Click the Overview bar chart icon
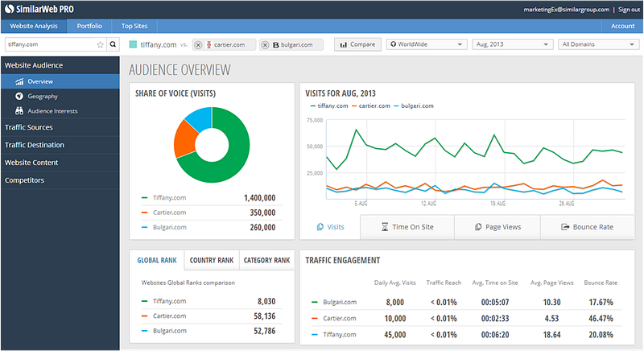 pos(19,82)
